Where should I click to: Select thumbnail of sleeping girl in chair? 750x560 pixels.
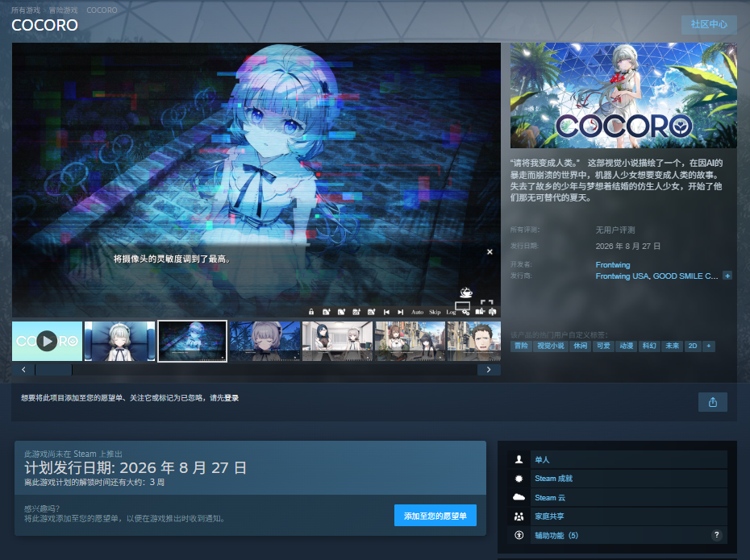[119, 341]
